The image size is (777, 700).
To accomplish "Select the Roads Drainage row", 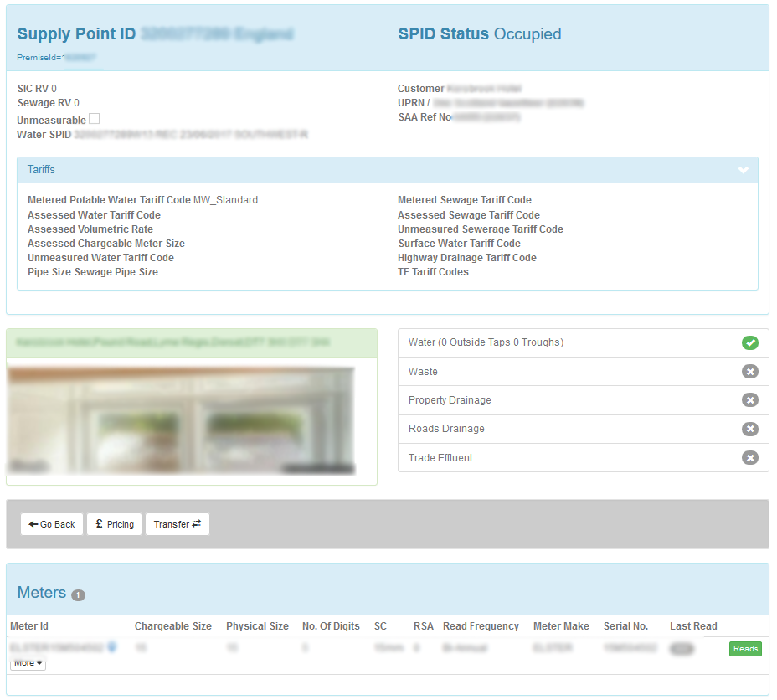I will pyautogui.click(x=584, y=429).
